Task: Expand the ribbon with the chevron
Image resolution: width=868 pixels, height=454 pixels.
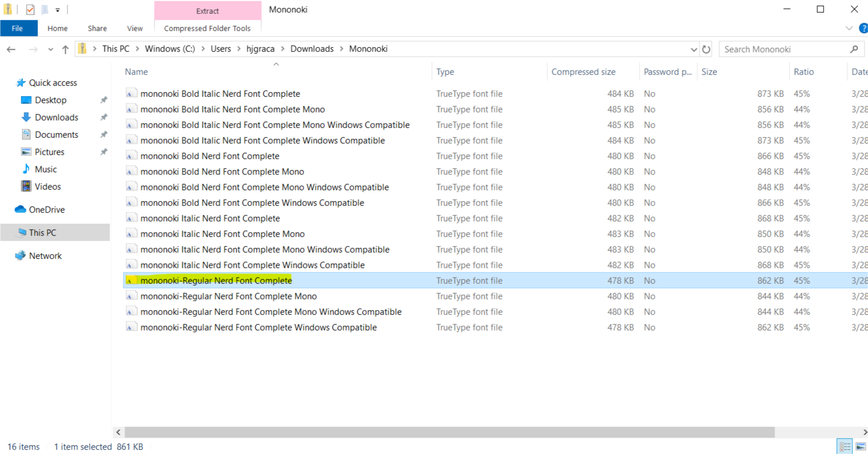Action: click(x=849, y=28)
